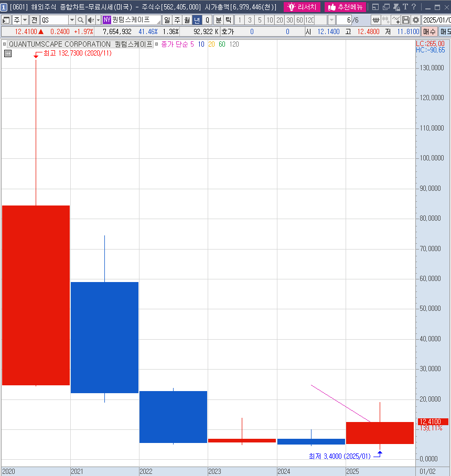Open the 주 market type dropdown arrow
This screenshot has height=476, width=451.
(x=25, y=20)
